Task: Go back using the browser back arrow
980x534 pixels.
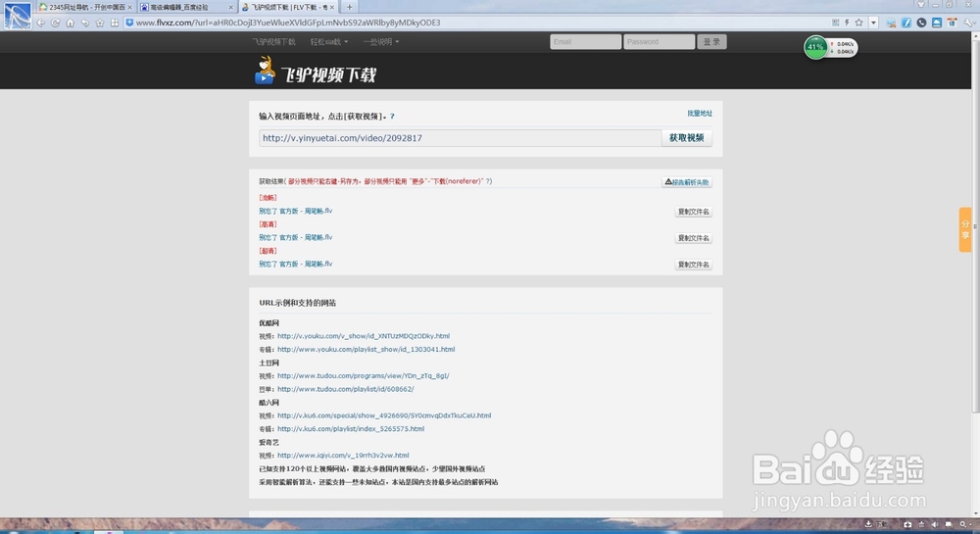Action: pyautogui.click(x=40, y=23)
